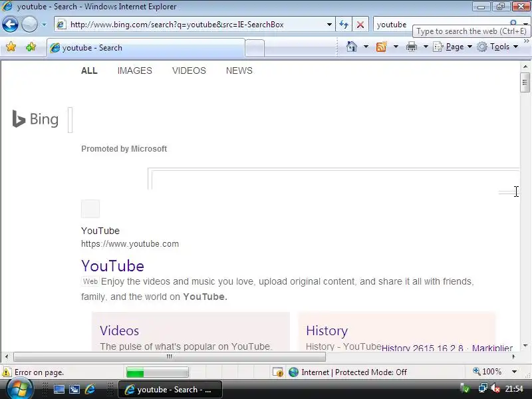Go back with the Back arrow button
This screenshot has width=532, height=399.
[x=10, y=25]
